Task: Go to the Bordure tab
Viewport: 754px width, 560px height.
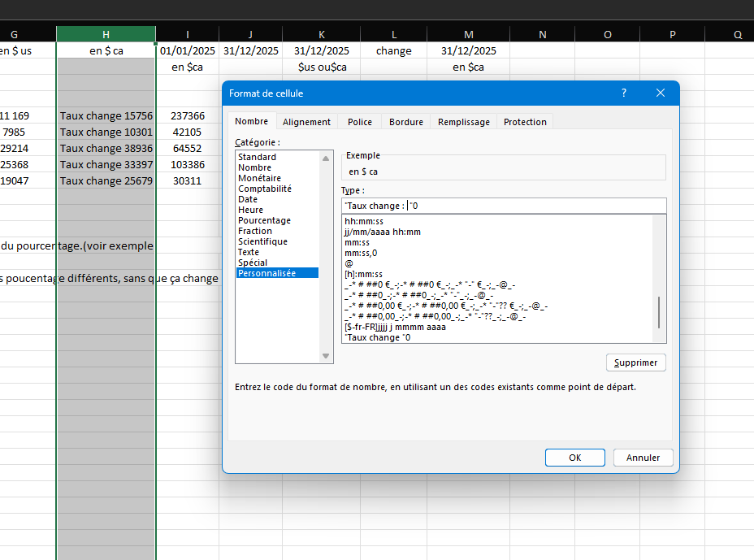Action: point(405,122)
